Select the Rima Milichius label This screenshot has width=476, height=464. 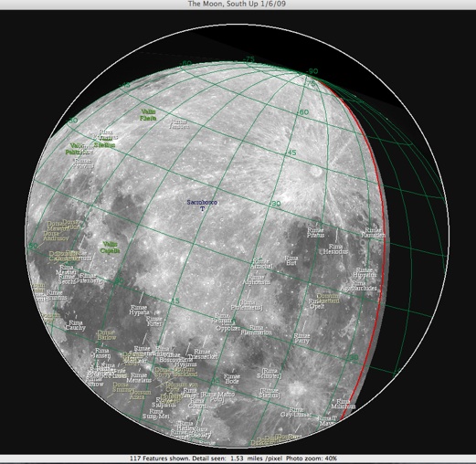coord(343,404)
